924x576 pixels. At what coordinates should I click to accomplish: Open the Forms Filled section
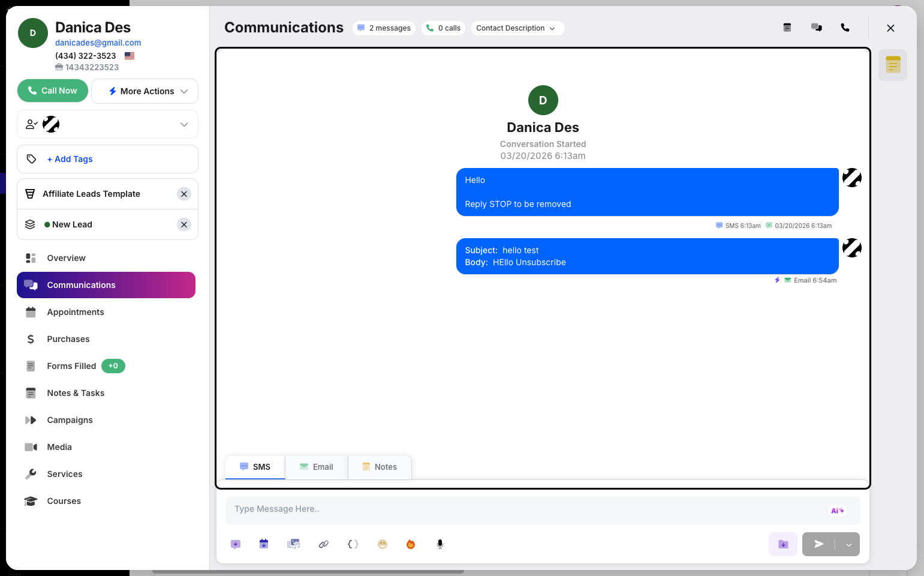[x=106, y=366]
